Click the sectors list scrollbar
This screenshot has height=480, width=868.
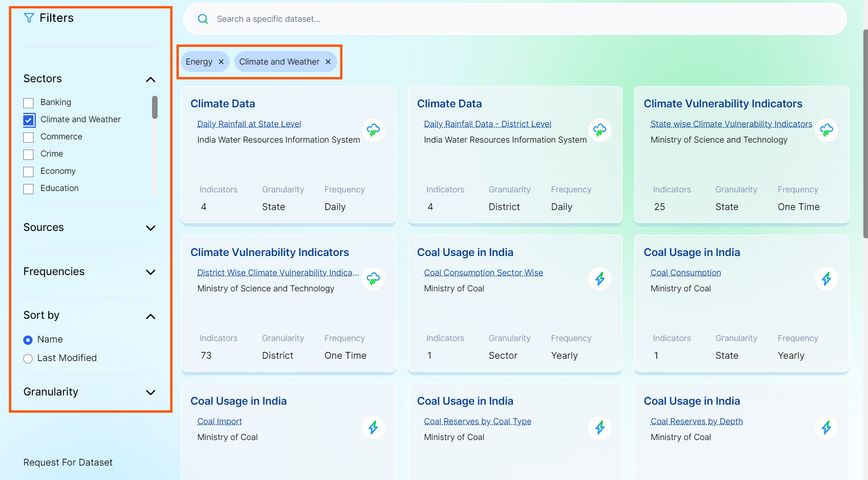coord(155,108)
